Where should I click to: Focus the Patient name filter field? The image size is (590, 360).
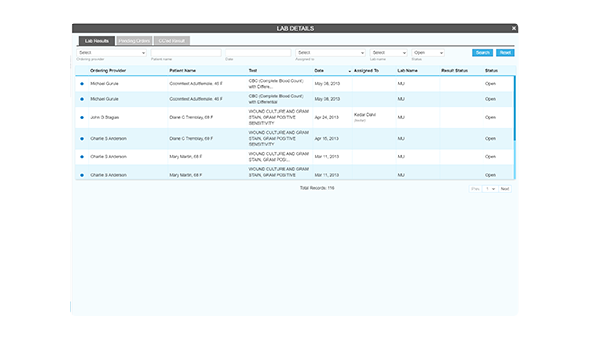click(x=186, y=53)
